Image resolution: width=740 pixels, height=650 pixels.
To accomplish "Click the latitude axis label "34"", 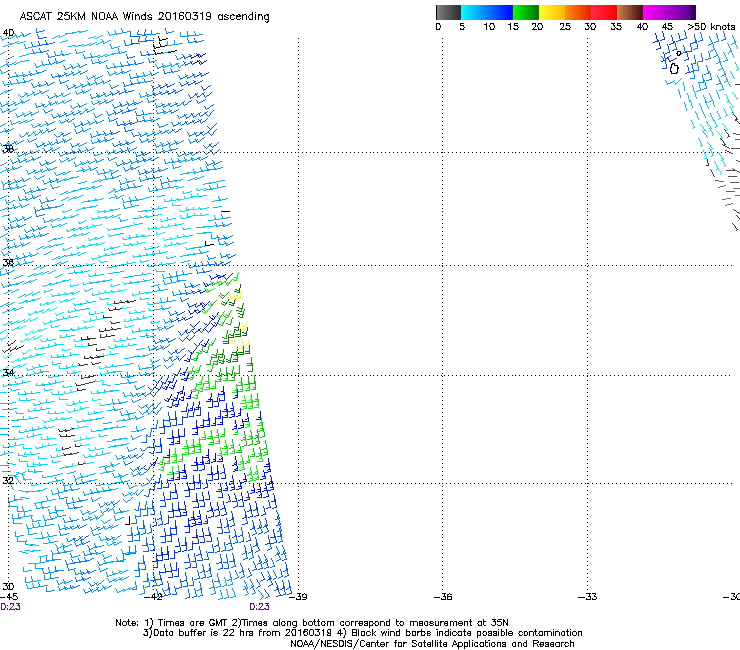I will pyautogui.click(x=8, y=372).
